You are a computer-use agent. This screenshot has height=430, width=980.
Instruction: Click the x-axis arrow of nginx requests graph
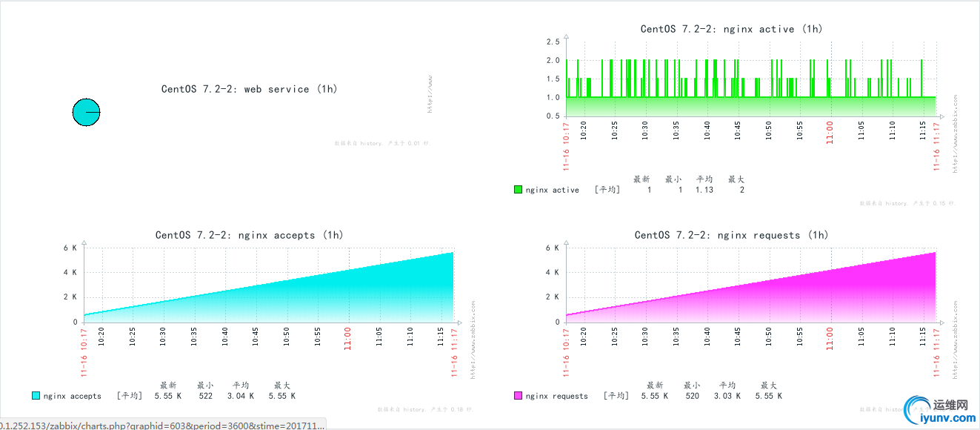click(x=942, y=322)
